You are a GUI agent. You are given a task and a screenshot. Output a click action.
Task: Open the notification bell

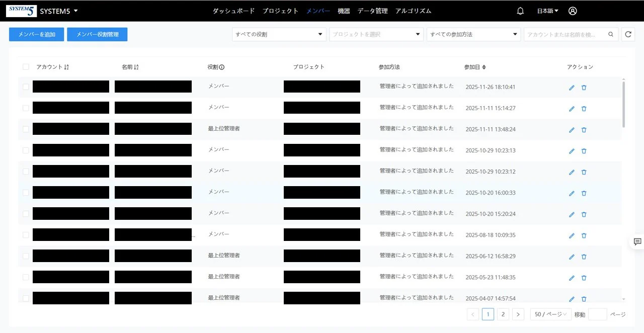click(x=520, y=11)
